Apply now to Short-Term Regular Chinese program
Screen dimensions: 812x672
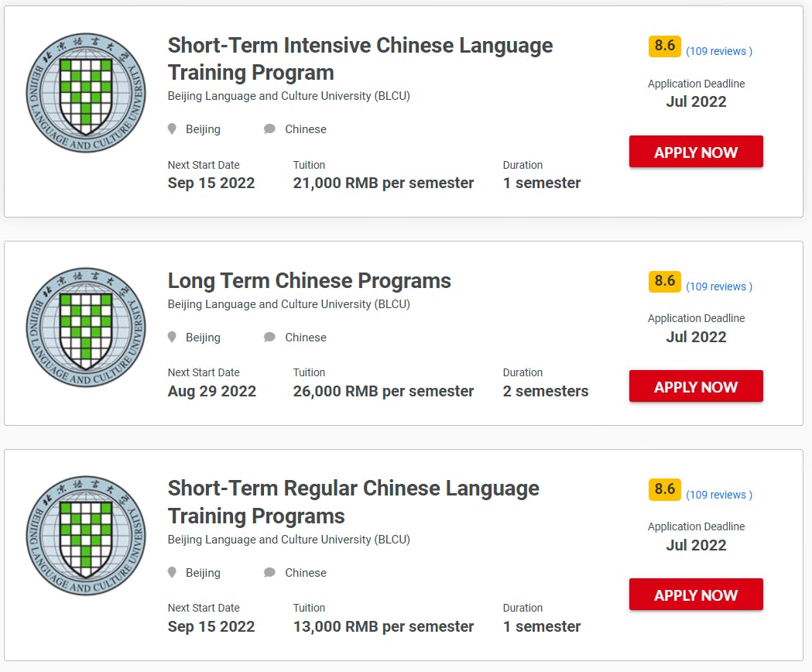[696, 595]
